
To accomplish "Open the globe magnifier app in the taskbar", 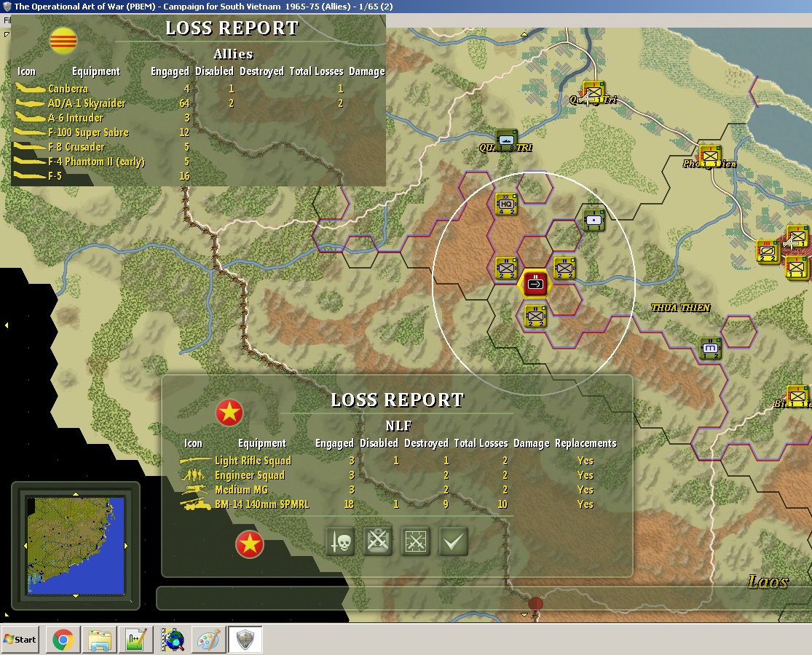I will (173, 640).
